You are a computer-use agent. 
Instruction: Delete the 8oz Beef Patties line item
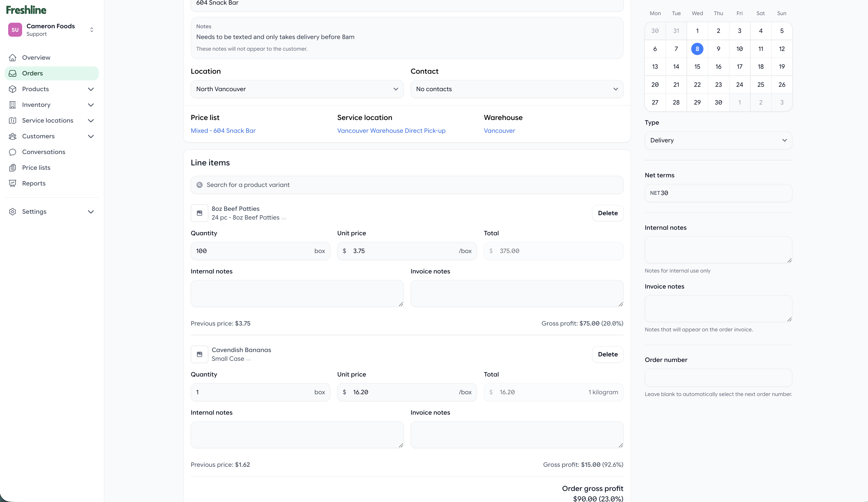[x=608, y=213]
